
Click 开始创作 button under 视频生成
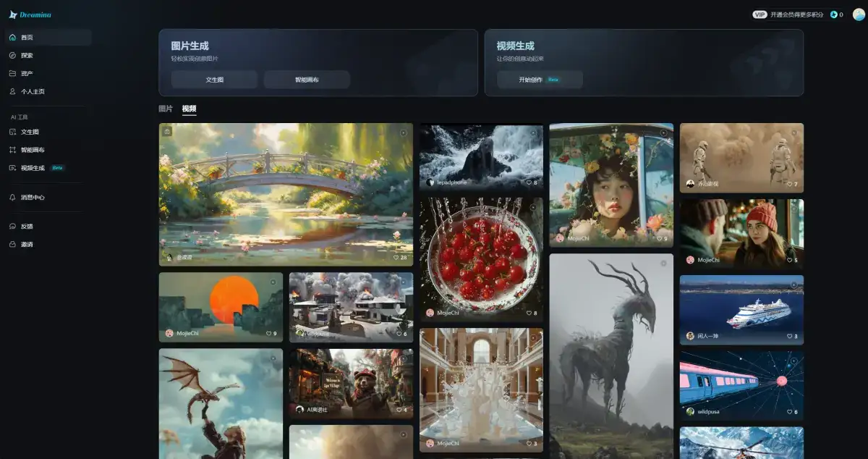pyautogui.click(x=539, y=80)
